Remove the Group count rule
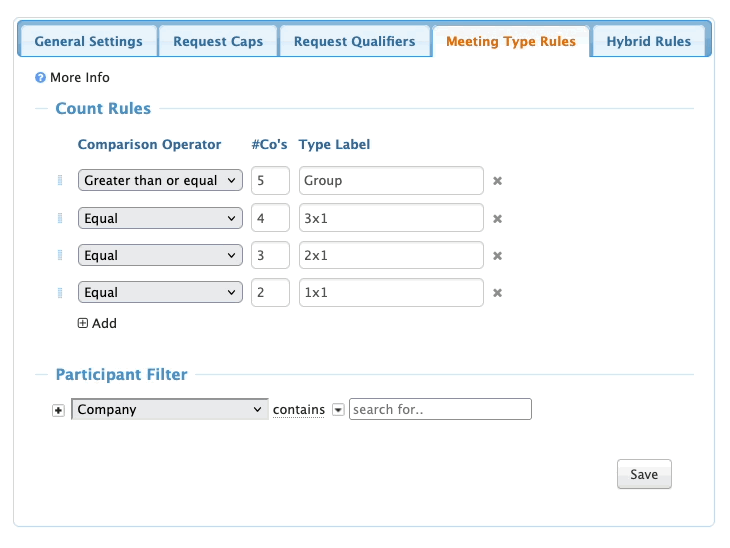 point(497,181)
